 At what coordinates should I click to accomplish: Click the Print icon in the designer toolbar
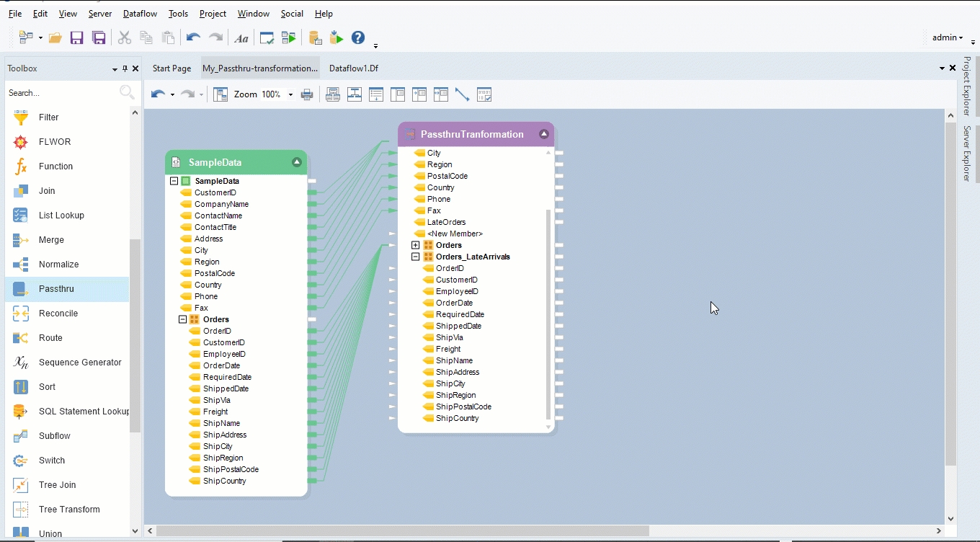tap(307, 94)
